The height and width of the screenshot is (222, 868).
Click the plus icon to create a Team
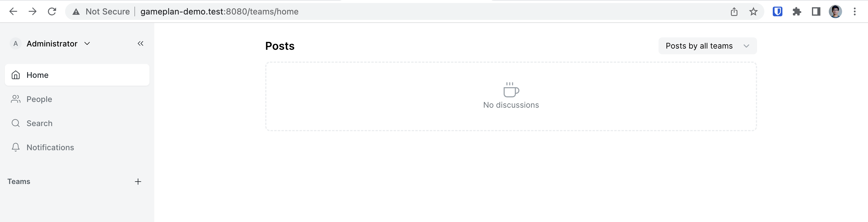(x=138, y=182)
